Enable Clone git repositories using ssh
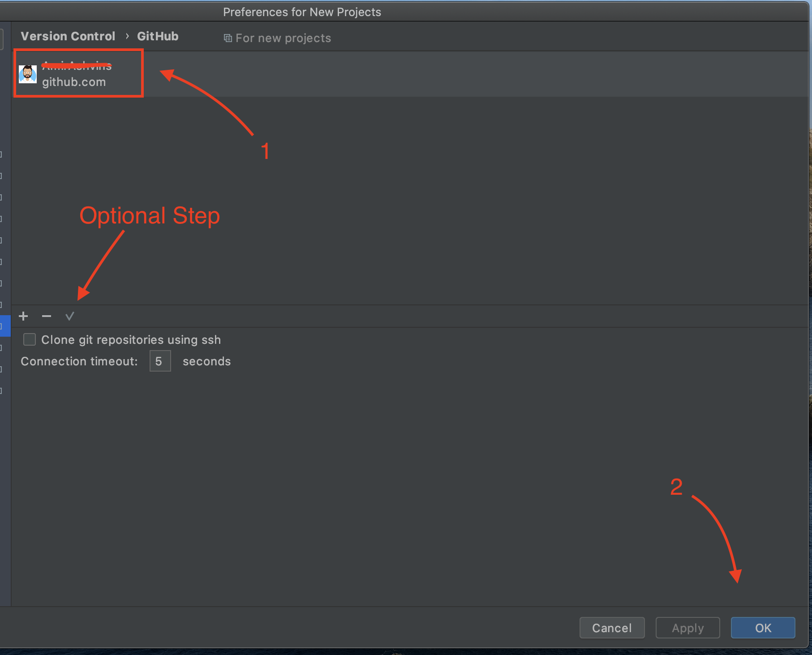Image resolution: width=812 pixels, height=655 pixels. pos(30,339)
